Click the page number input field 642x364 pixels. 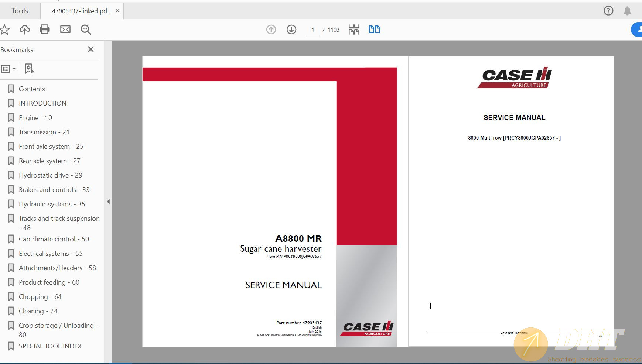pos(313,30)
